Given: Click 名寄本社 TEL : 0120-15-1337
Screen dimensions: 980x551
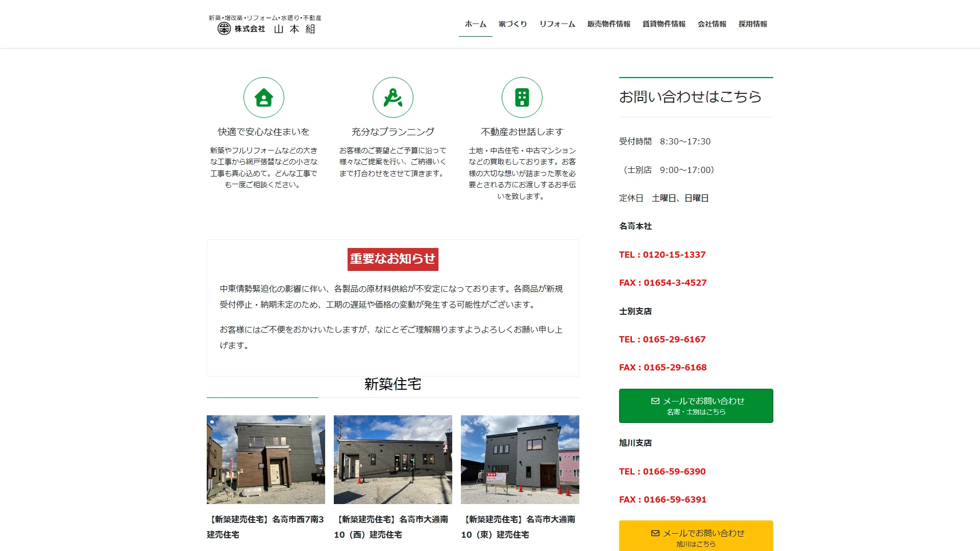Looking at the screenshot, I should point(663,255).
